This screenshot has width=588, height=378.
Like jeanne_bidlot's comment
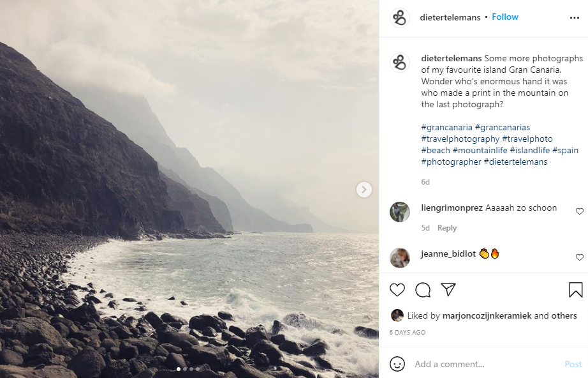click(579, 257)
